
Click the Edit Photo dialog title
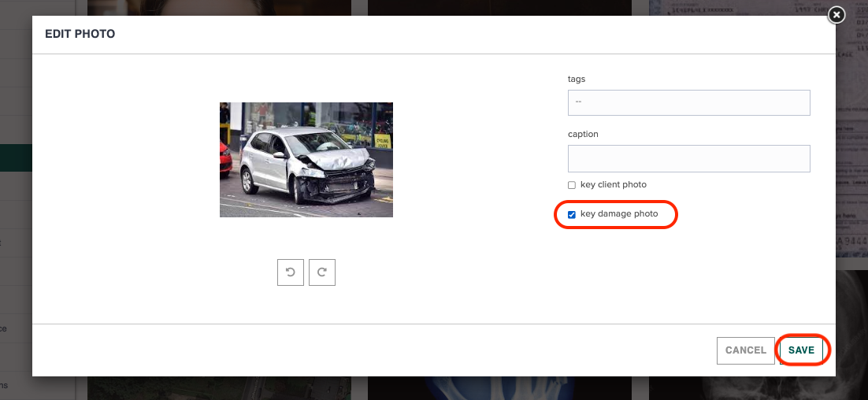click(x=80, y=35)
